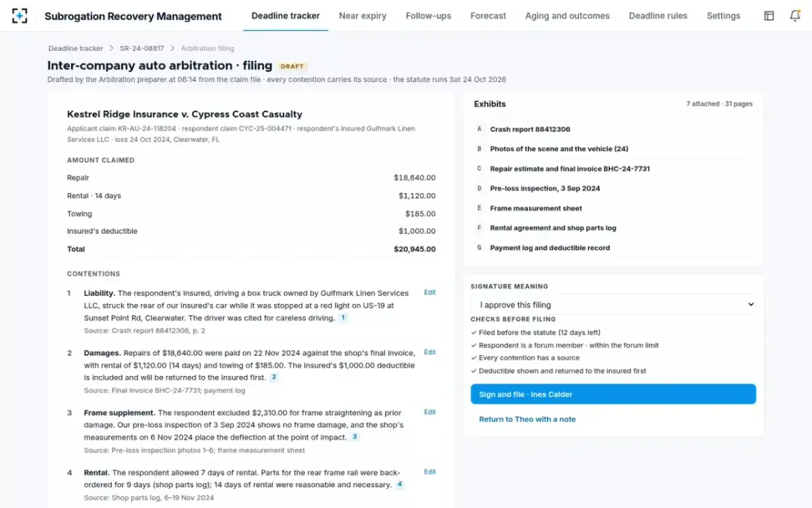Click the Deadline tracker breadcrumb link
Viewport: 812px width, 508px height.
(76, 49)
